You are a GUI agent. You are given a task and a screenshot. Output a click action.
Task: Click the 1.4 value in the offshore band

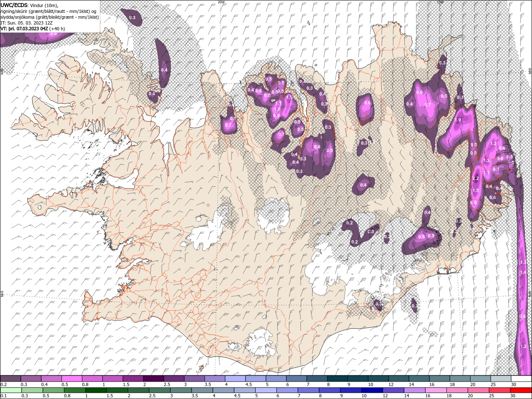click(523, 272)
